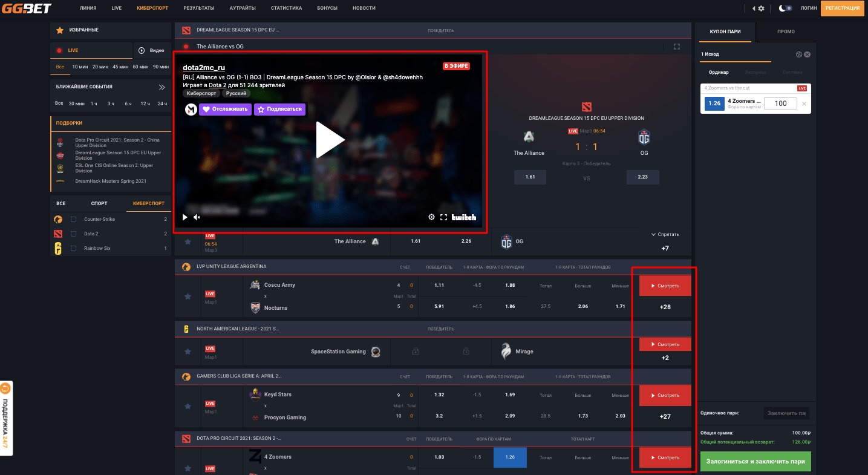
Task: Click the stake amount field showing 100
Action: (781, 103)
